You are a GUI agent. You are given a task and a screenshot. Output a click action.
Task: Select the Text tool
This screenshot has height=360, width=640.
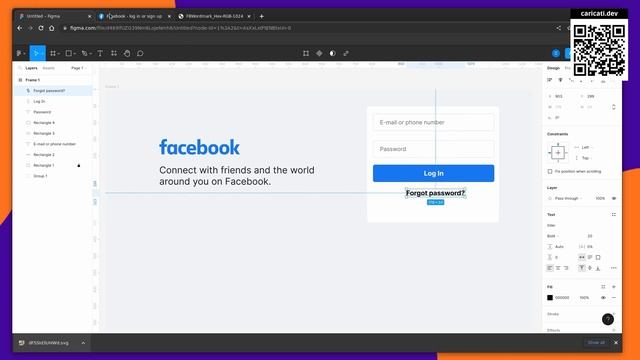pyautogui.click(x=100, y=53)
